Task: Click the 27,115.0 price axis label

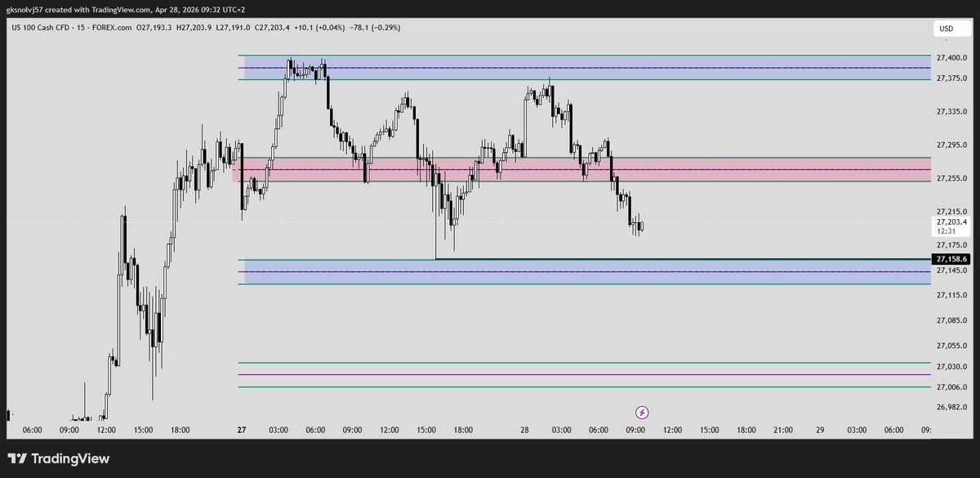Action: tap(952, 295)
